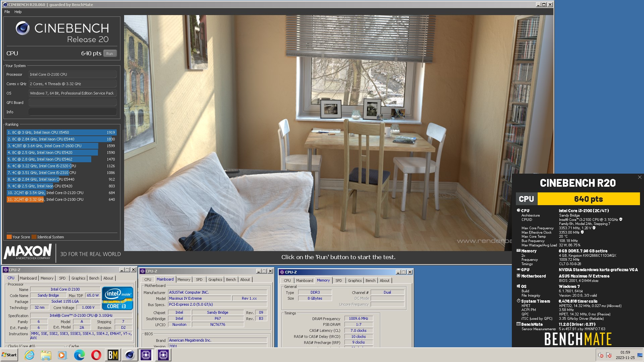Click the Max Effective Clock verification icon

point(582,232)
